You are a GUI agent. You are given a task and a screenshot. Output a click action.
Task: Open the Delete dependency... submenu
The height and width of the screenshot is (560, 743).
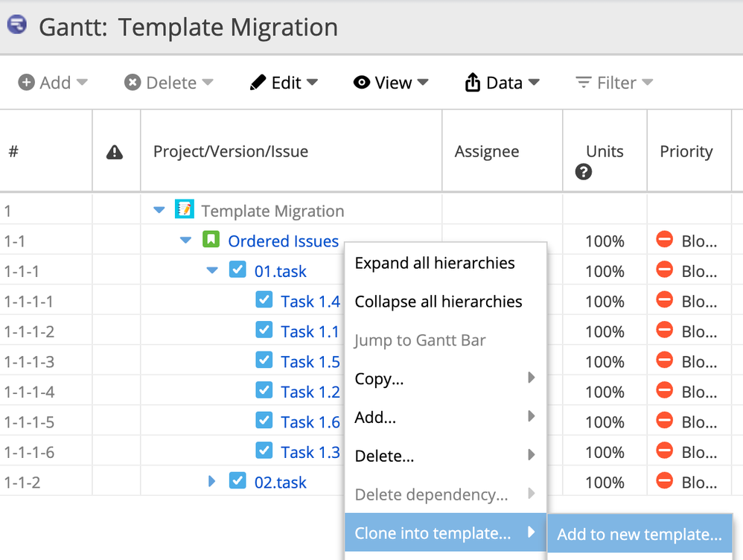[x=445, y=494]
